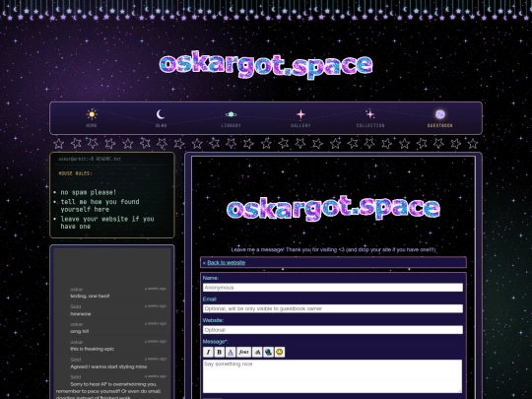The width and height of the screenshot is (532, 399).
Task: Click the 'this is freaking epic' message
Action: pyautogui.click(x=93, y=349)
